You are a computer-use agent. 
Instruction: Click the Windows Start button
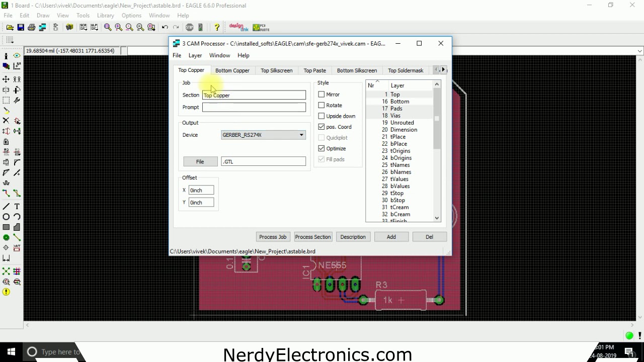tap(11, 352)
